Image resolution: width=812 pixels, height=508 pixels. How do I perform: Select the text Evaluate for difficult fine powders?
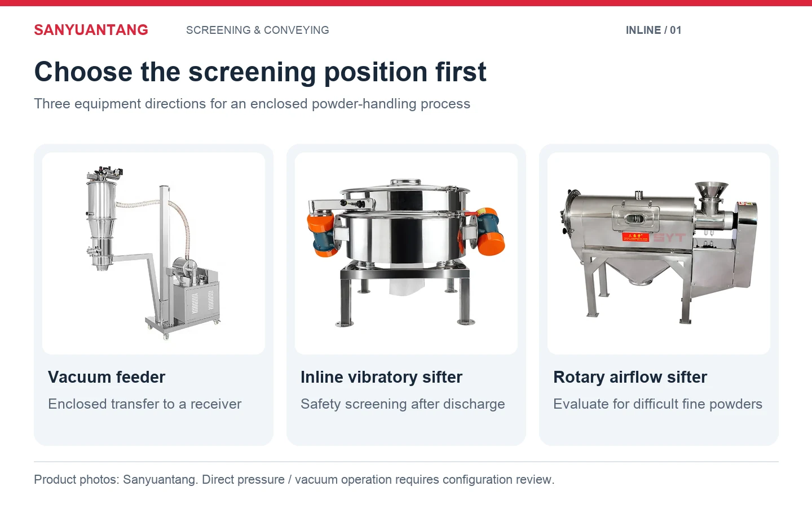click(657, 404)
